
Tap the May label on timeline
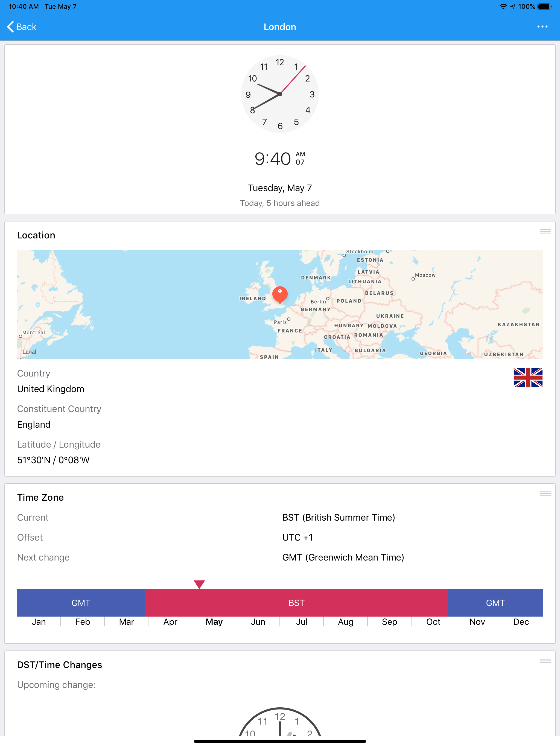pos(214,622)
